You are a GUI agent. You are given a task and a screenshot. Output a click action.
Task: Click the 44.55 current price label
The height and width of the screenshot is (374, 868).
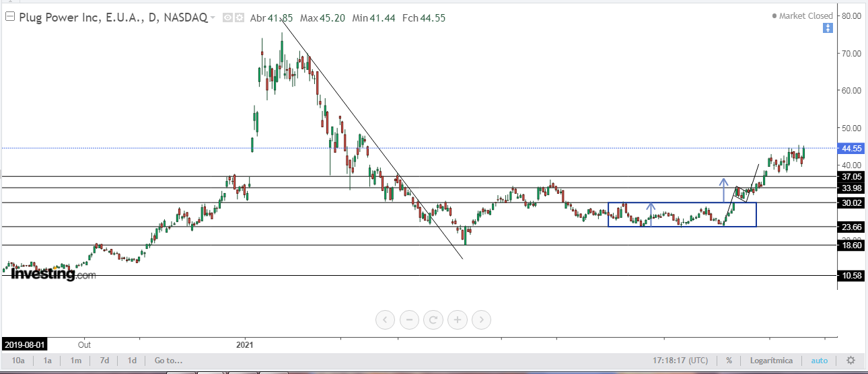[852, 148]
